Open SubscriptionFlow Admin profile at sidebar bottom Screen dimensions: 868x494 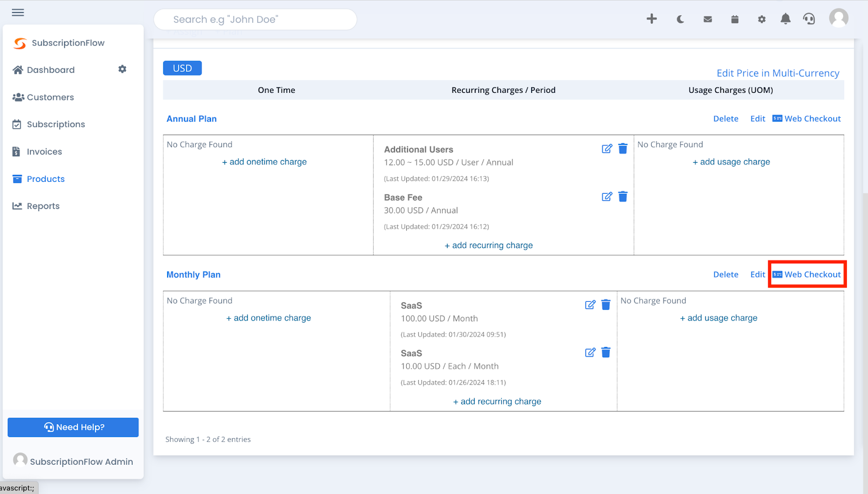pos(73,461)
